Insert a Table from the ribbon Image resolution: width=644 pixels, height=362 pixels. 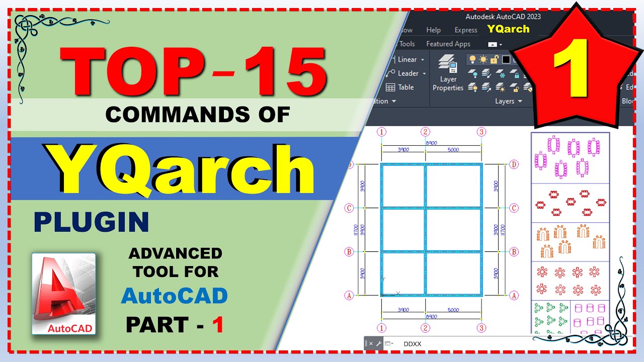click(x=400, y=87)
